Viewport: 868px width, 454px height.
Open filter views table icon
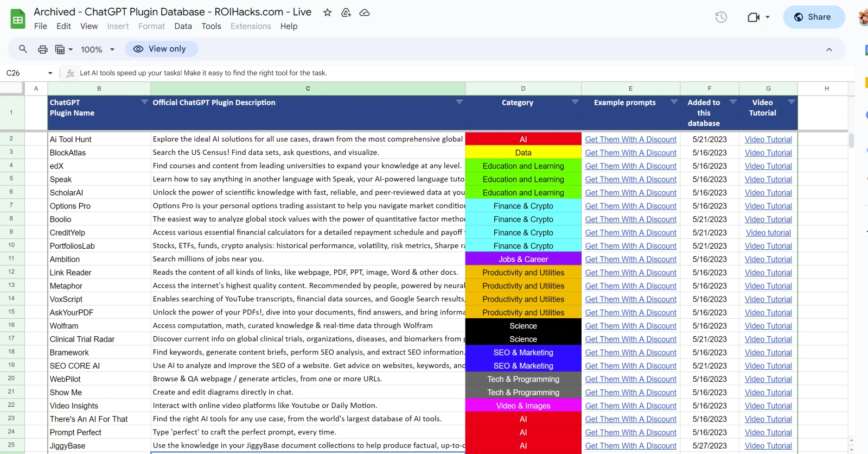click(x=60, y=49)
